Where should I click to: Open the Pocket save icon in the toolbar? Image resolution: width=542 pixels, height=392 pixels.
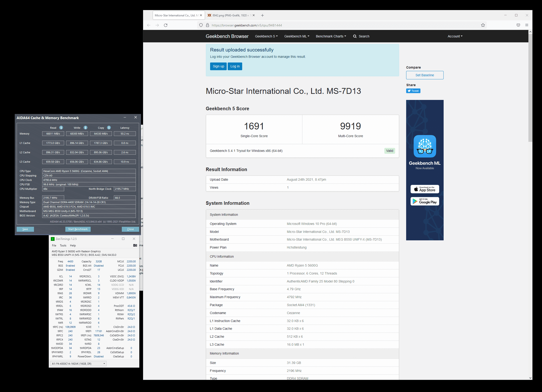pos(518,25)
